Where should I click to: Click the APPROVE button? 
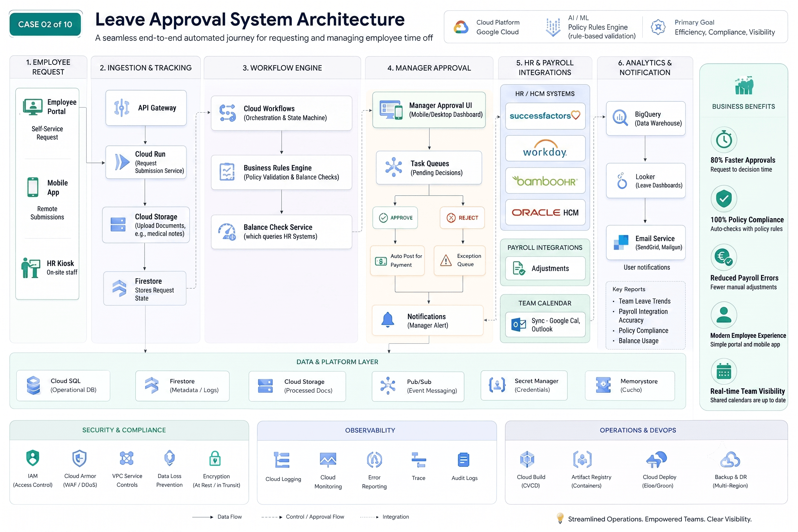tap(395, 217)
